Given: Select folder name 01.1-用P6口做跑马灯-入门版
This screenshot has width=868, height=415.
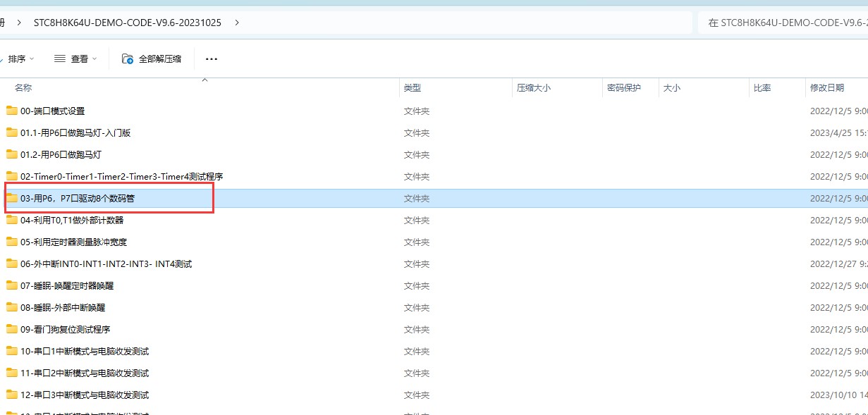Looking at the screenshot, I should [75, 132].
